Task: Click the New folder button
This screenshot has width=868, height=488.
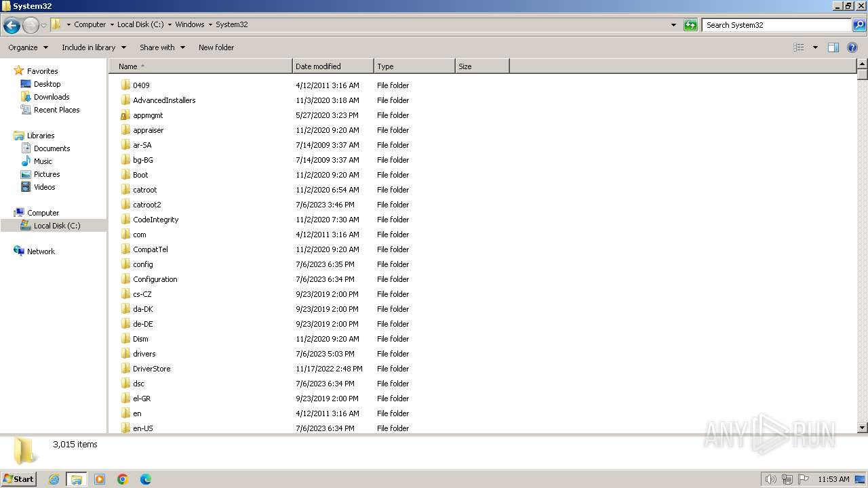Action: pyautogui.click(x=216, y=47)
